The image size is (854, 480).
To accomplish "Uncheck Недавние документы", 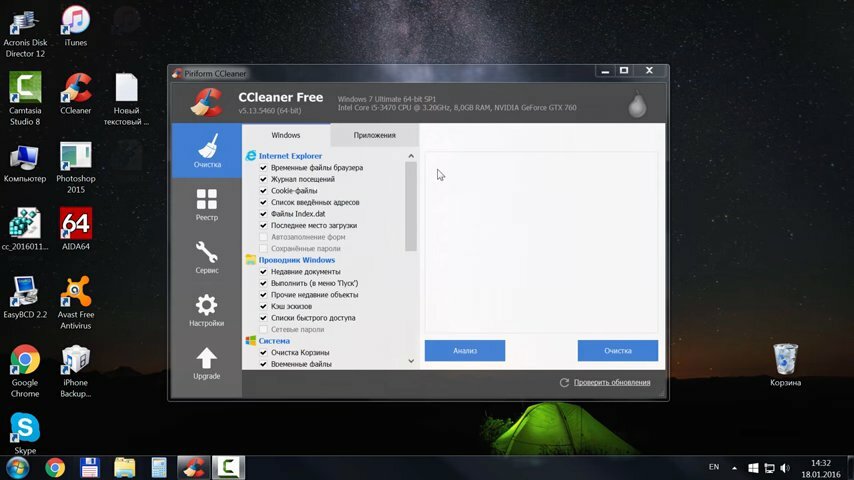I will [263, 271].
